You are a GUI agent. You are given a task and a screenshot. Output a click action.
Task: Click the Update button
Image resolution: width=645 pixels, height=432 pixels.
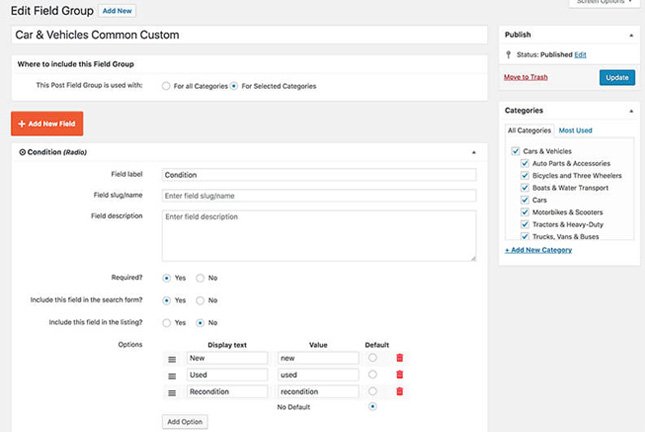click(x=617, y=77)
